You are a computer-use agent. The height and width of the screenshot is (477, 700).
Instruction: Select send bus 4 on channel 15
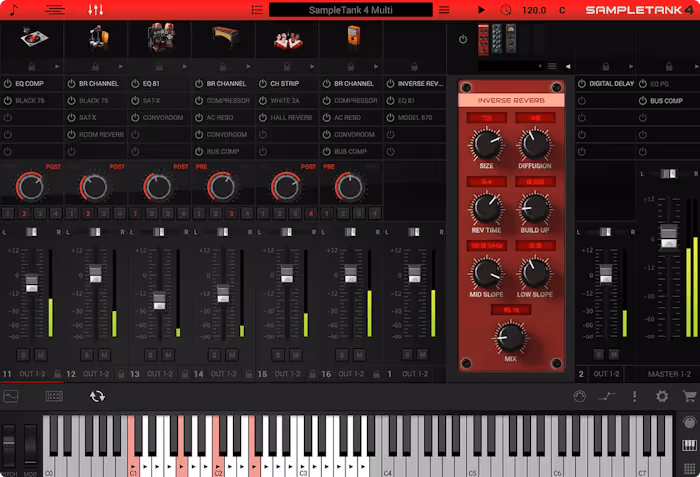click(311, 213)
